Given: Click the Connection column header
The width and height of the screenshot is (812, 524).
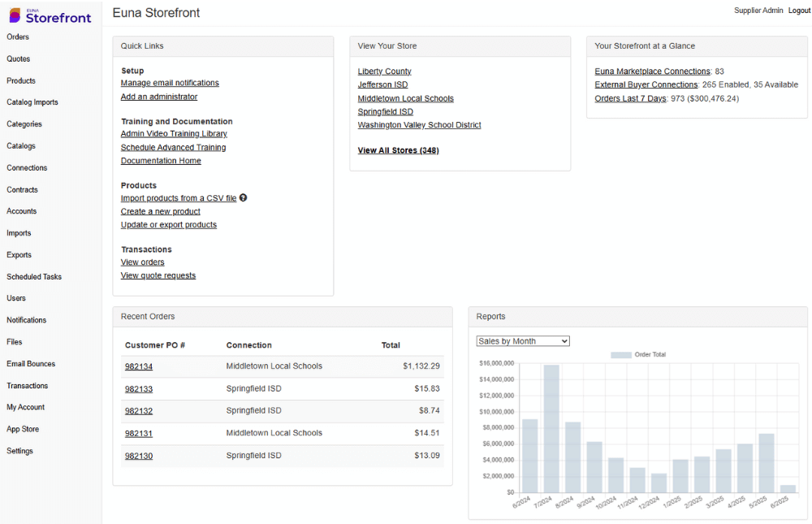Looking at the screenshot, I should coord(249,345).
